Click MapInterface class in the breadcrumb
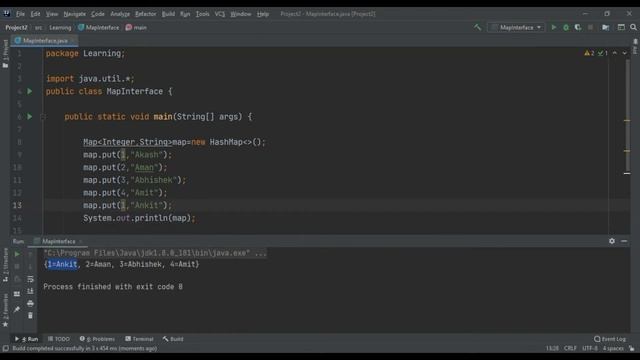This screenshot has height=360, width=640. coord(98,27)
